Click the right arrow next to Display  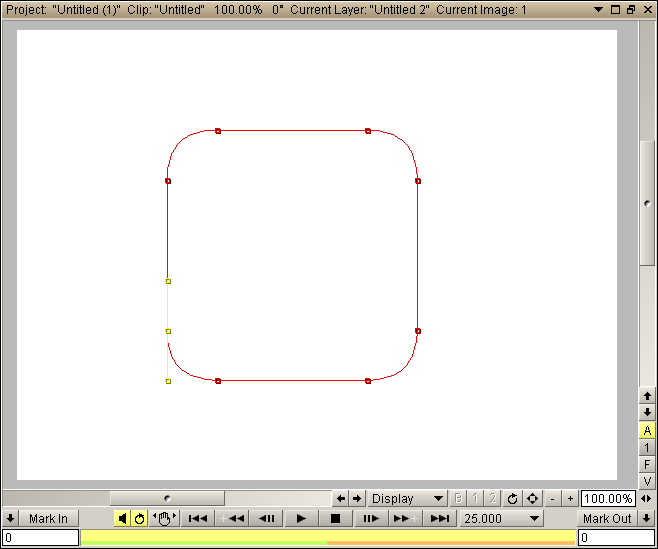pos(357,498)
